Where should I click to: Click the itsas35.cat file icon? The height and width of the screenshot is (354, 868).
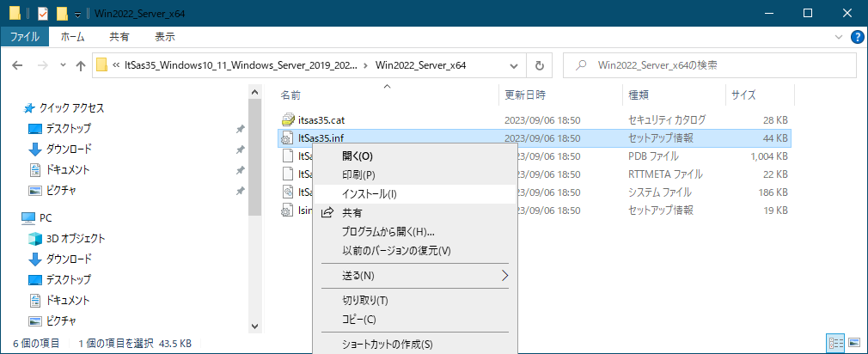click(288, 119)
